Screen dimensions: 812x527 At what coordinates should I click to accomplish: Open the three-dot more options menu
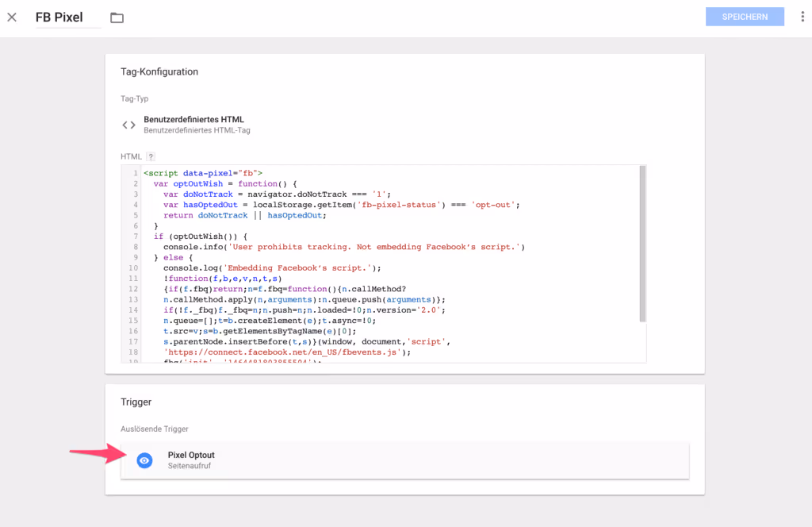(x=802, y=17)
